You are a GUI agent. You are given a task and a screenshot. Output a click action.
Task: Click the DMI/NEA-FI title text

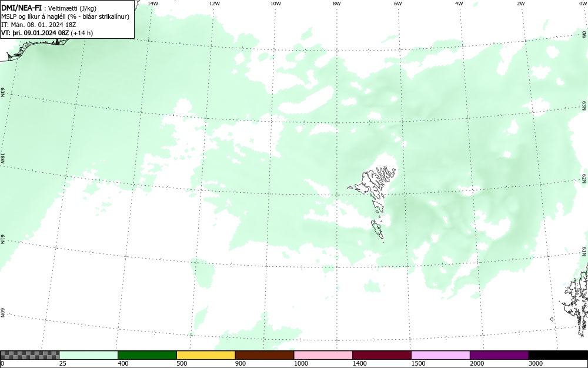21,8
